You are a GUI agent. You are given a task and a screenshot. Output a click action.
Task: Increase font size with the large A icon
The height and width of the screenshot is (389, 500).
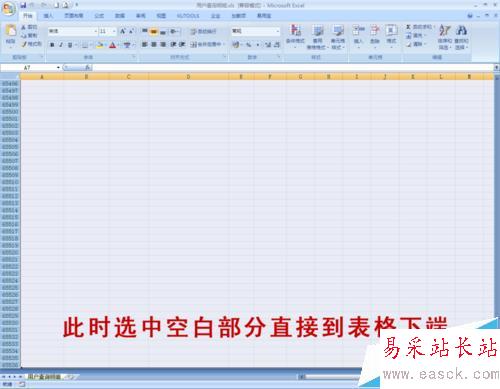(123, 31)
